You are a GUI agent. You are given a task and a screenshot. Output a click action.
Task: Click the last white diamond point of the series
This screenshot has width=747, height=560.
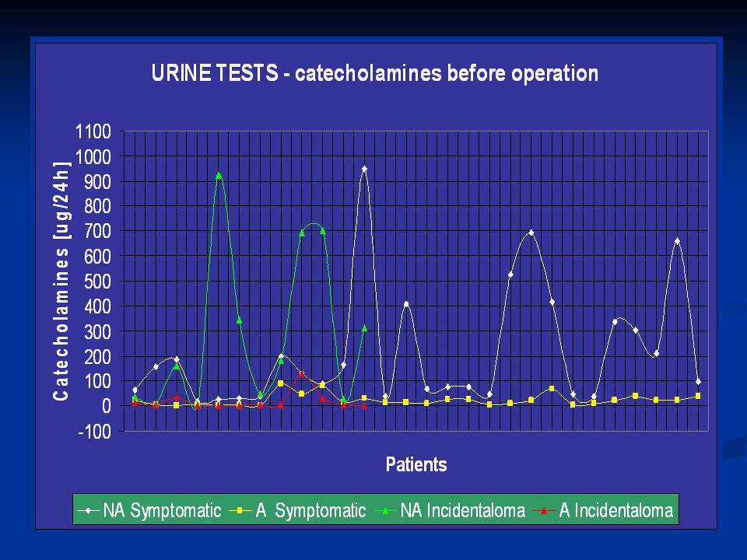[698, 382]
